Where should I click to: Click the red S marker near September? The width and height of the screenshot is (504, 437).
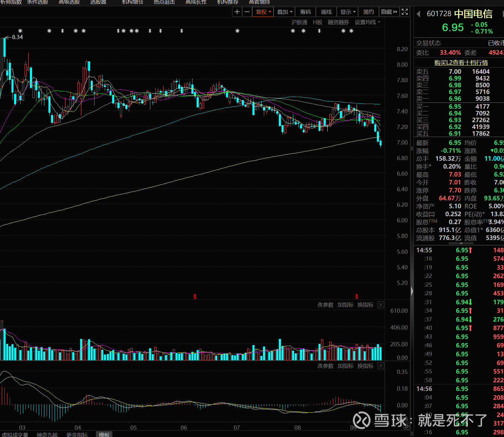click(357, 297)
